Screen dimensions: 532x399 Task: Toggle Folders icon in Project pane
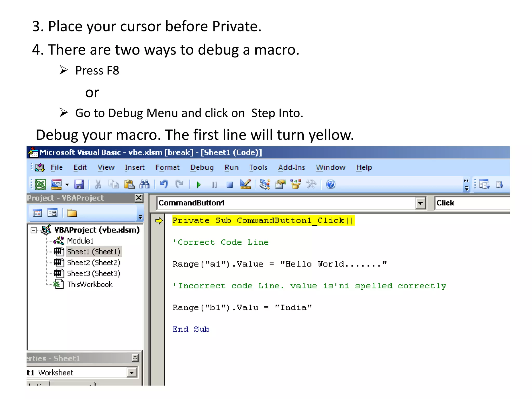pos(72,213)
